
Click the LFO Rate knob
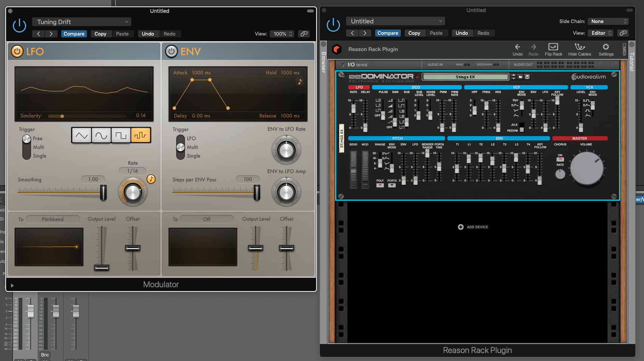(133, 192)
